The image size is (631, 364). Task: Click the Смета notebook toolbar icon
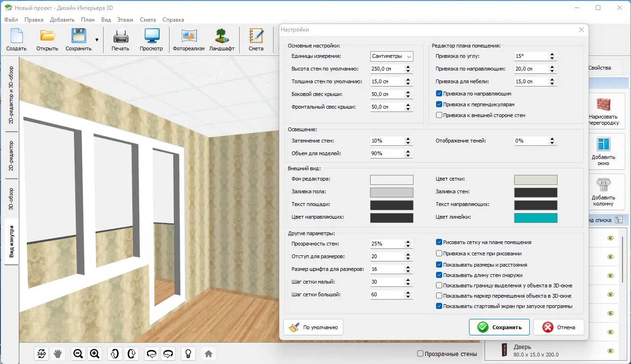click(256, 36)
